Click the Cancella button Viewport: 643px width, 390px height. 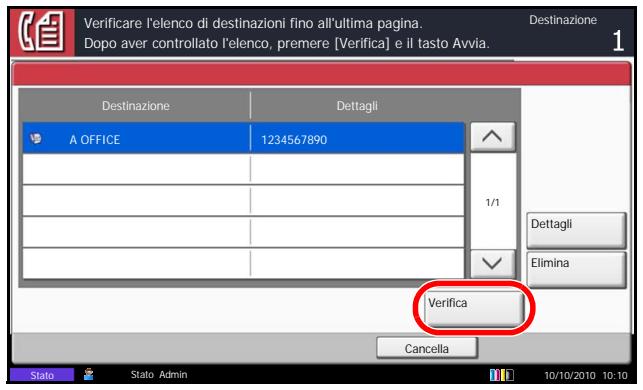(x=427, y=348)
